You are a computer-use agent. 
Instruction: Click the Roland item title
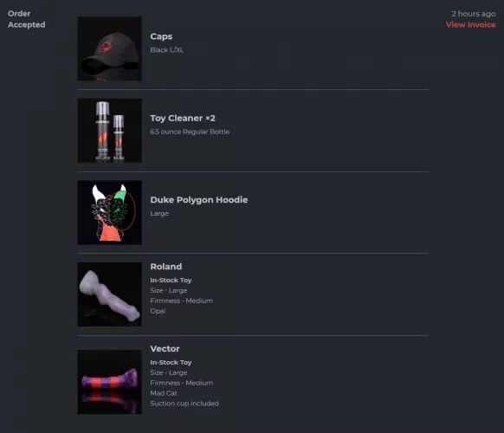pos(166,267)
